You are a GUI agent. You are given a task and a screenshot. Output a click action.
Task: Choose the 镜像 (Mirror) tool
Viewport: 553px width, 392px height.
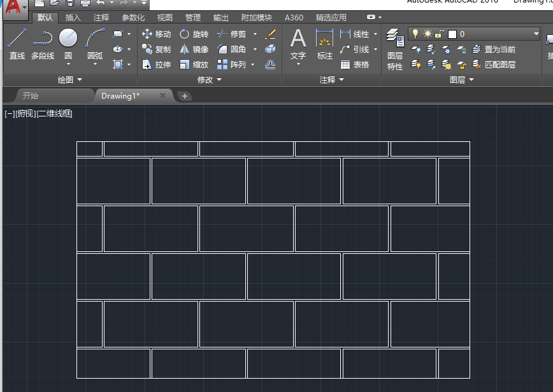point(194,49)
